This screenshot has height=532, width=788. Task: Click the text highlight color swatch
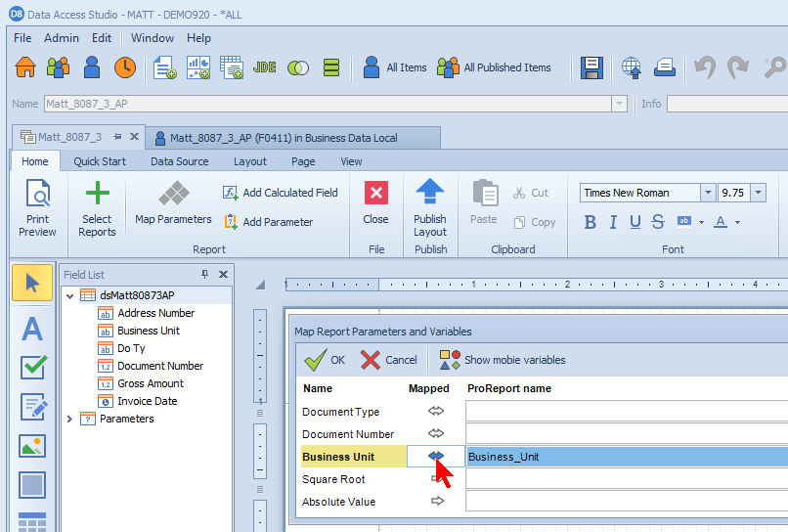tap(684, 222)
